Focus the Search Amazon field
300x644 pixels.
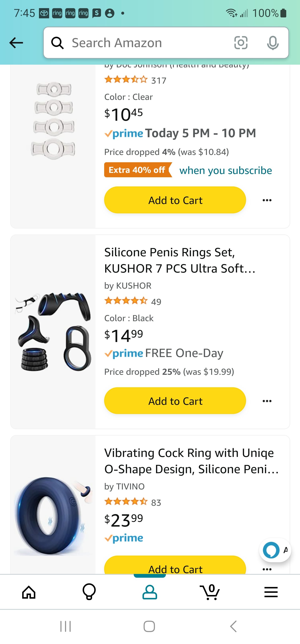(x=145, y=43)
